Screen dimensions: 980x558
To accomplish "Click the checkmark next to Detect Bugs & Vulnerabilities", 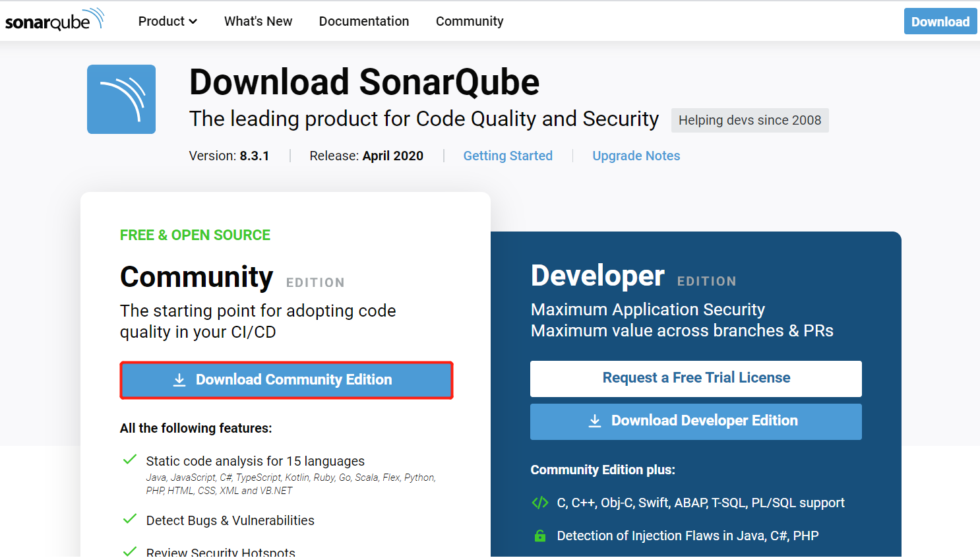I will pyautogui.click(x=130, y=518).
